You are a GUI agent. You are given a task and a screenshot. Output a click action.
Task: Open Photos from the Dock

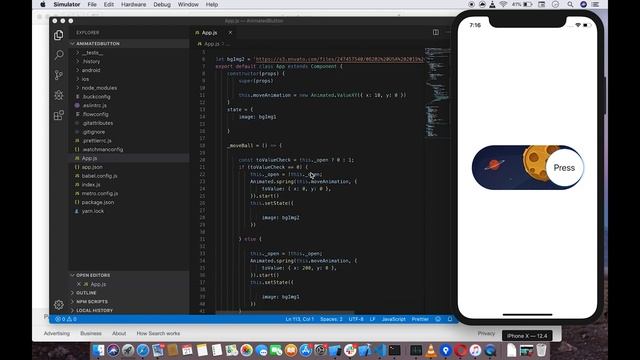(x=247, y=350)
